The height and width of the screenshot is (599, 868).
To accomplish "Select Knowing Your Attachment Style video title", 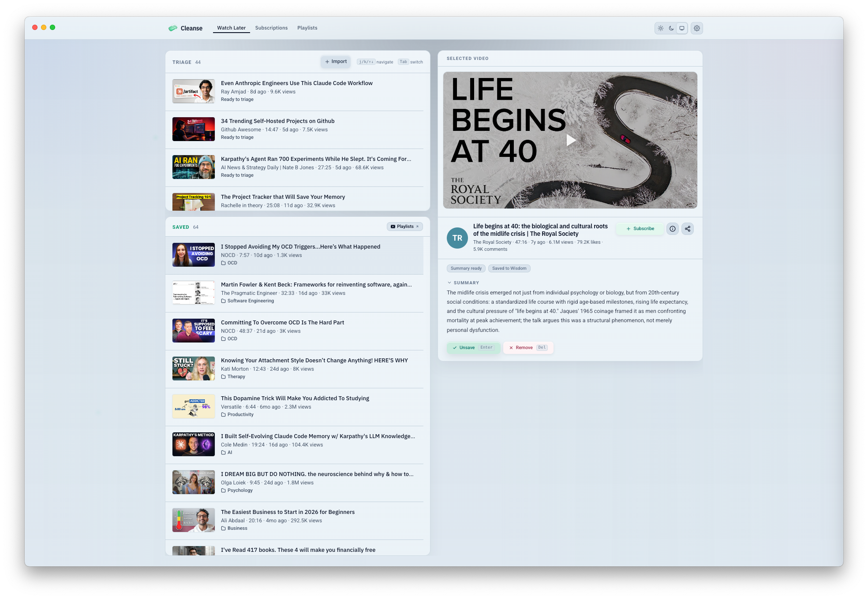I will point(314,361).
